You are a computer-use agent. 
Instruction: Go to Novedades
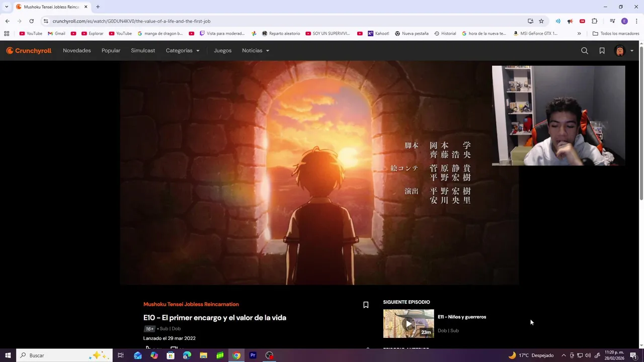77,51
